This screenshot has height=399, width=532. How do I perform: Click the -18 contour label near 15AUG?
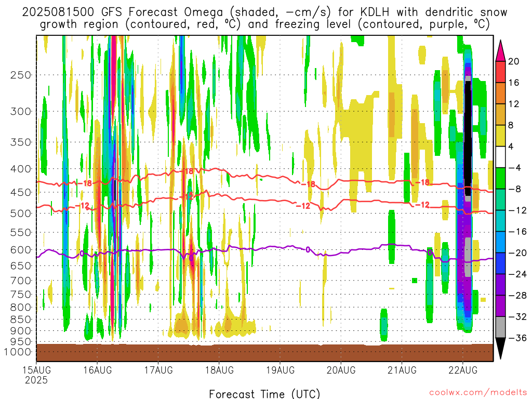[85, 183]
